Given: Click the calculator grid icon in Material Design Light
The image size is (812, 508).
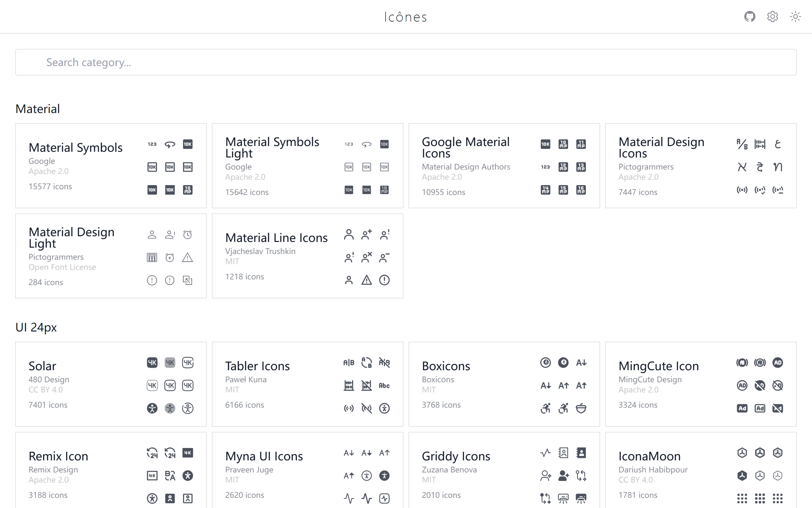Looking at the screenshot, I should [152, 257].
